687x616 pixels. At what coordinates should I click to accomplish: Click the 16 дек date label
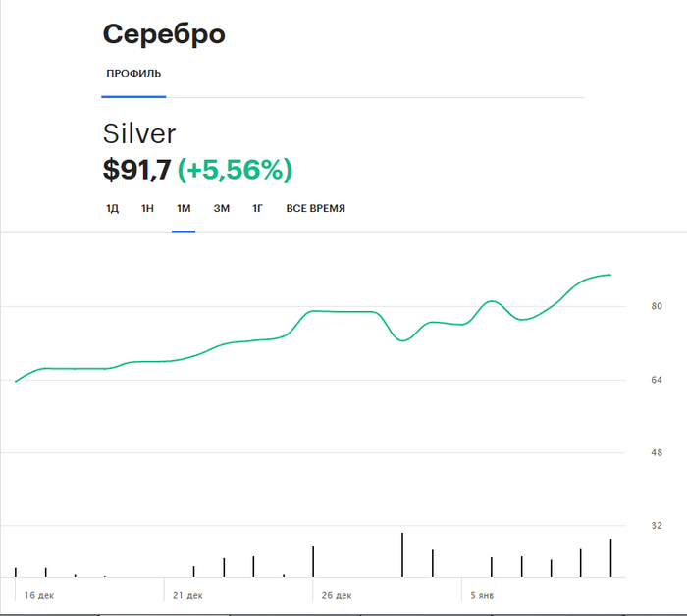click(x=39, y=595)
